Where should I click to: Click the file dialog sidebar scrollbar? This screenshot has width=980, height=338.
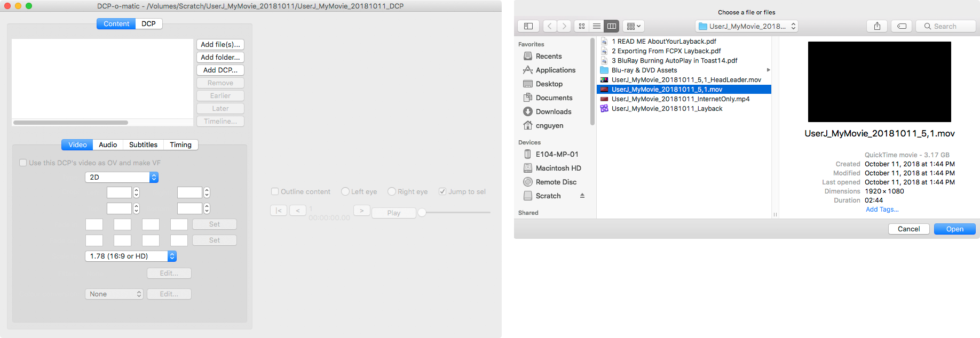pos(592,82)
